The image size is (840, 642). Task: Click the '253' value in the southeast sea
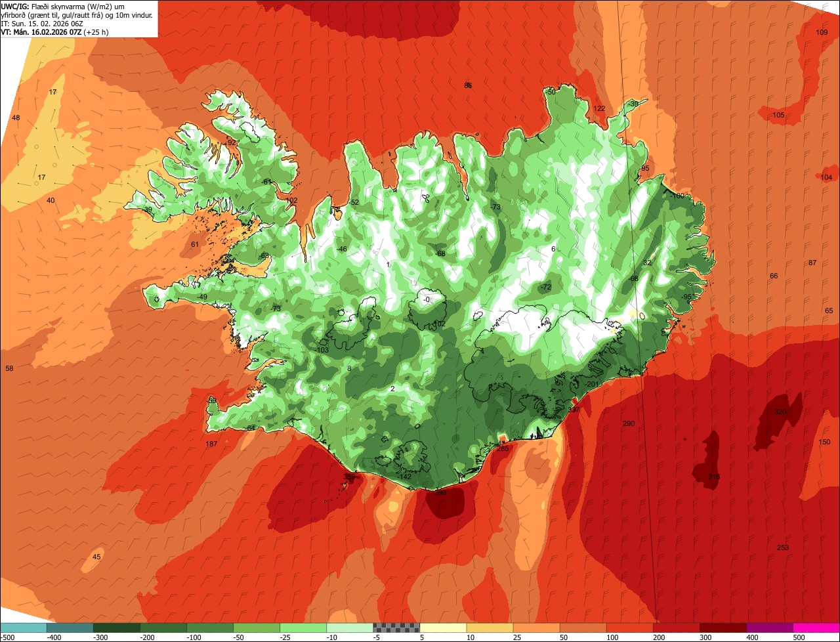coord(783,547)
